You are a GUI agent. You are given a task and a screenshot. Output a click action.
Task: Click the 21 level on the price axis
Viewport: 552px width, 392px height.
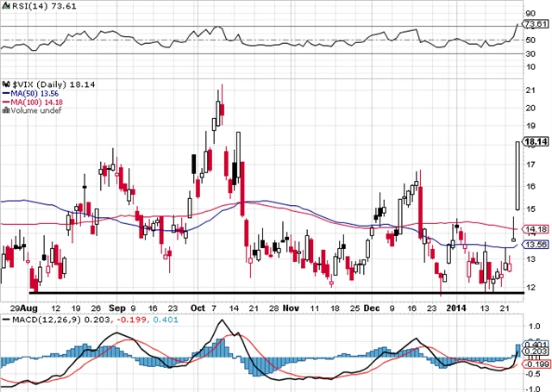(531, 87)
